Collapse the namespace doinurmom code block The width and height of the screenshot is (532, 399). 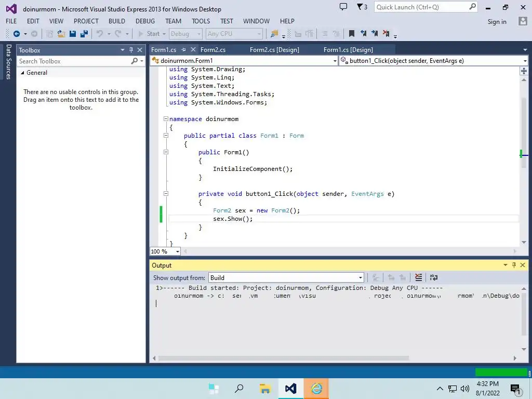pyautogui.click(x=166, y=119)
